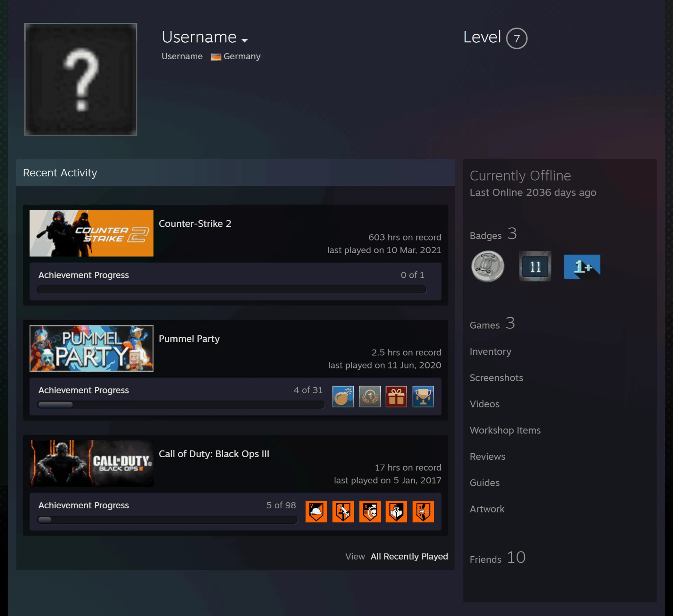The height and width of the screenshot is (616, 673).
Task: Open the Pillar of Community badge
Action: pyautogui.click(x=488, y=266)
